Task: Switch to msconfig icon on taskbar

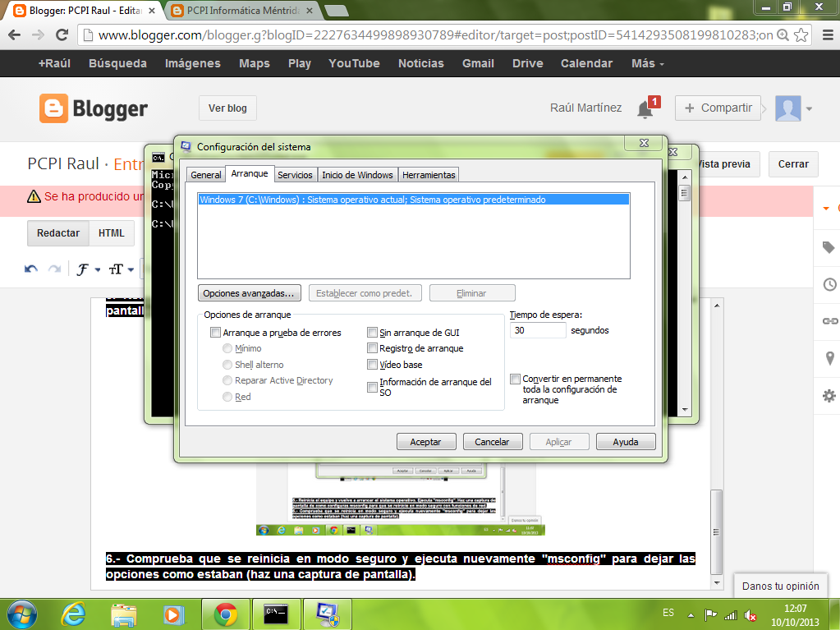Action: click(x=328, y=614)
